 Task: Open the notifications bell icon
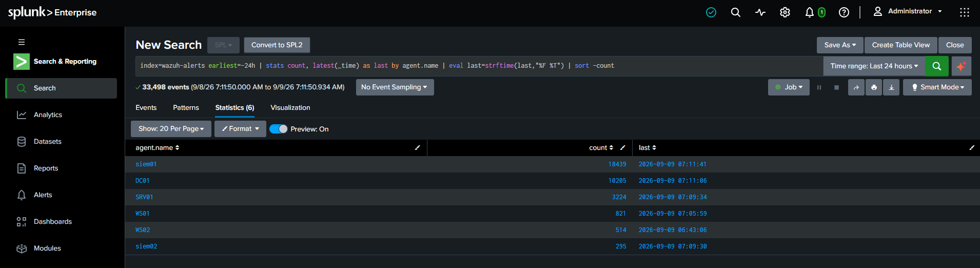pos(810,12)
